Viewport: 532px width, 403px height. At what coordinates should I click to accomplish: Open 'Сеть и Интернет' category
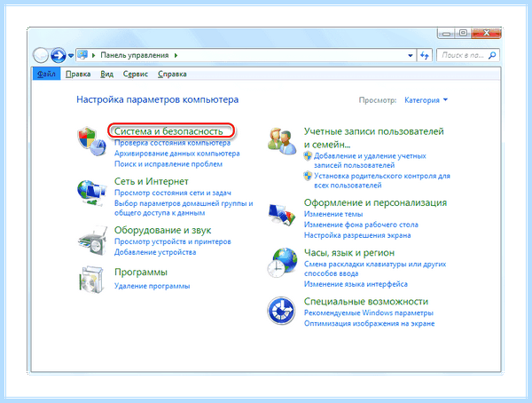pos(152,181)
